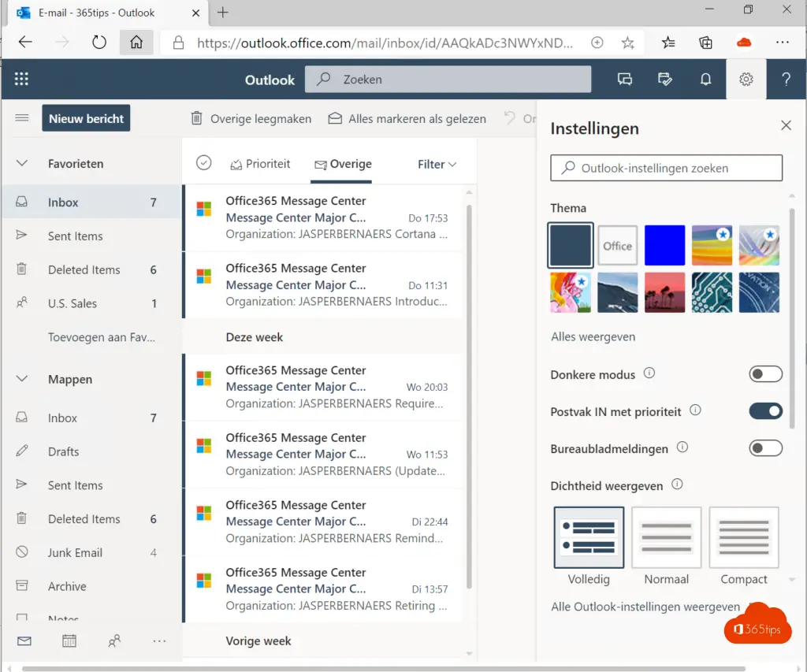The height and width of the screenshot is (672, 807).
Task: Open more apps ellipsis in bottom bar
Action: (159, 640)
